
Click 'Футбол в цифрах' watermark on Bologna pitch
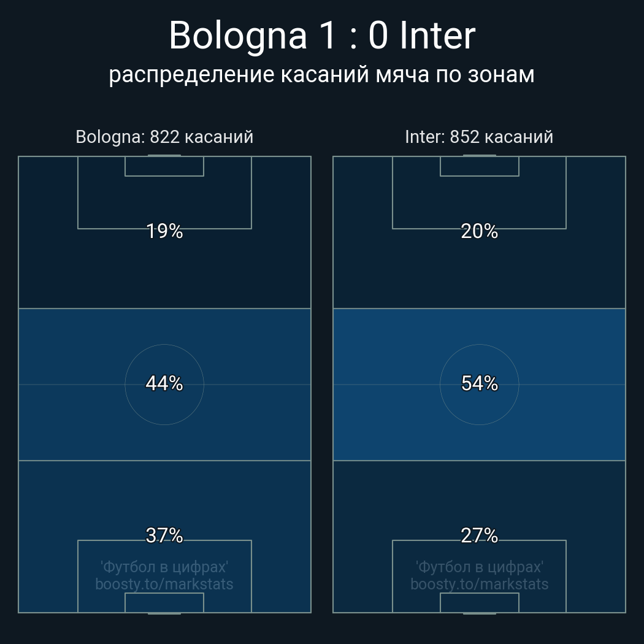[x=164, y=567]
